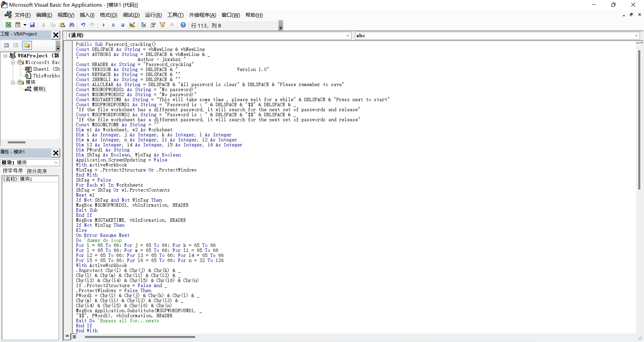644x342 pixels.
Task: Open the 调试(D) menu
Action: tap(131, 15)
